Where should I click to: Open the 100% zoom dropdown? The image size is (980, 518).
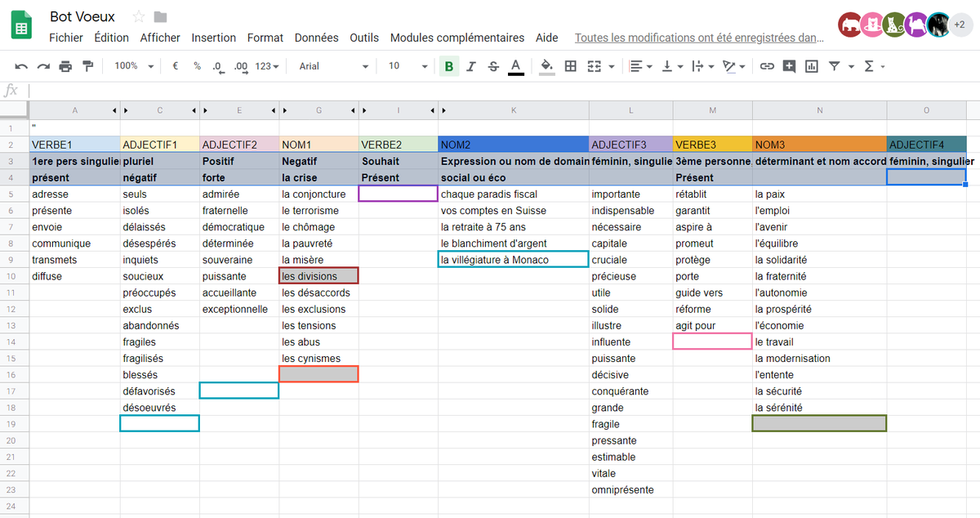click(133, 66)
